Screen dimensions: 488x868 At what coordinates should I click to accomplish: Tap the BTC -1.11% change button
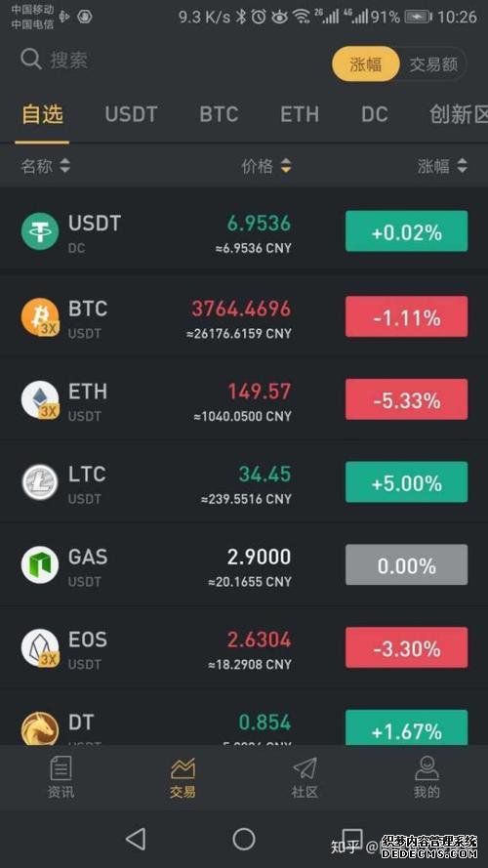pos(407,316)
